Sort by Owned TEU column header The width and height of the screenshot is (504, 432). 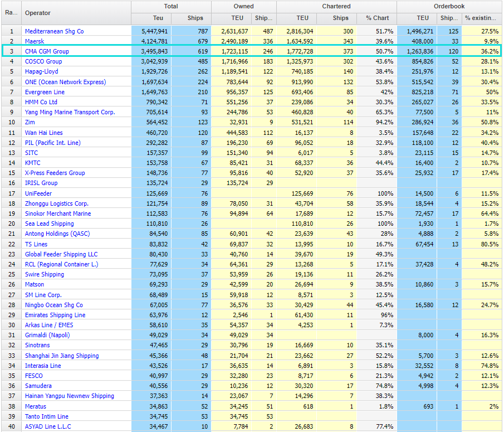(x=232, y=18)
